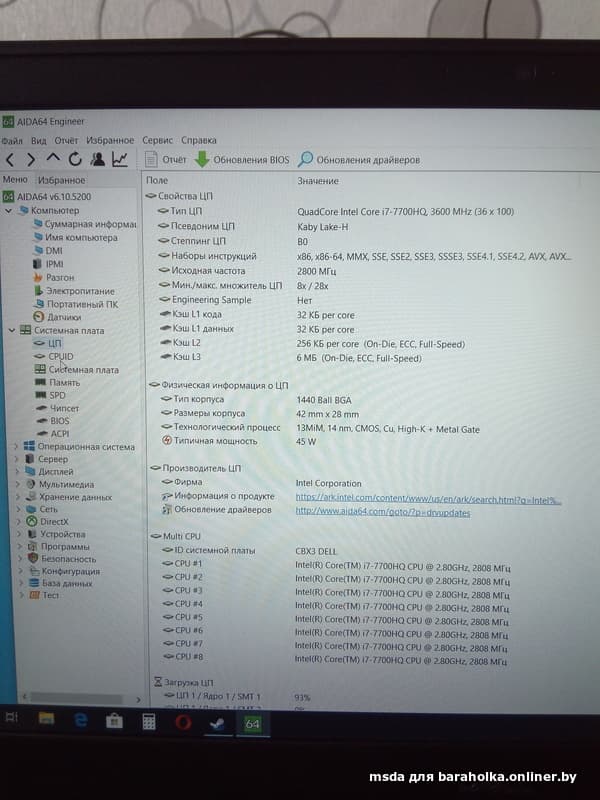Viewport: 600px width, 800px height.
Task: Select the CPUID tree item
Action: [54, 357]
